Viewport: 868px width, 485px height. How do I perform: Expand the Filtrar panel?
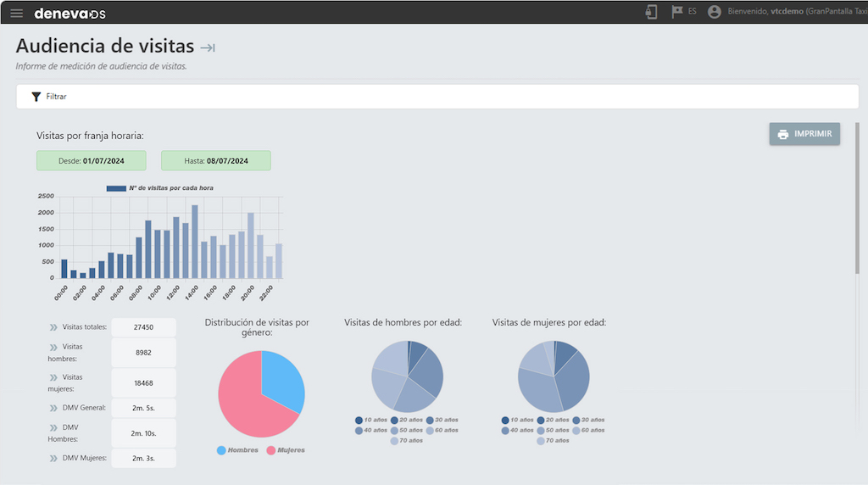(x=57, y=97)
